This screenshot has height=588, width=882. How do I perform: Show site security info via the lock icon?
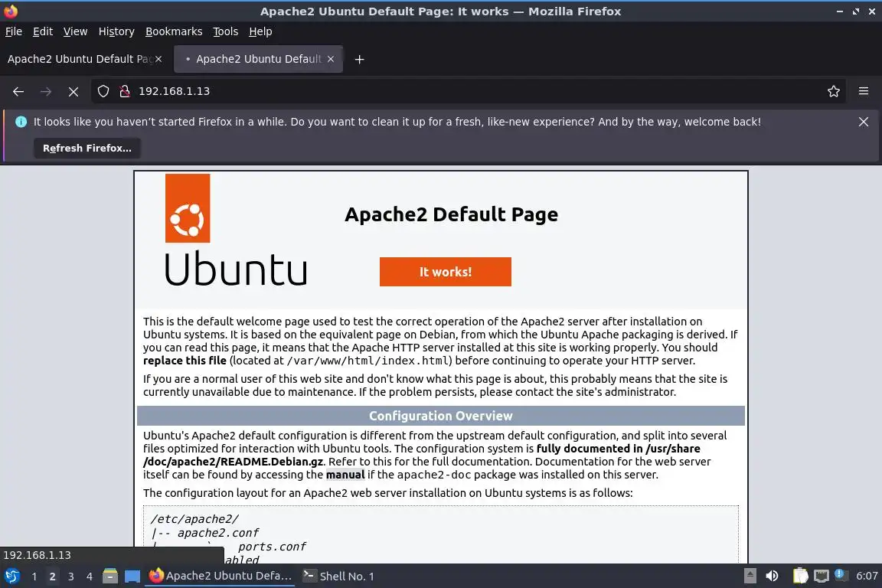coord(125,91)
